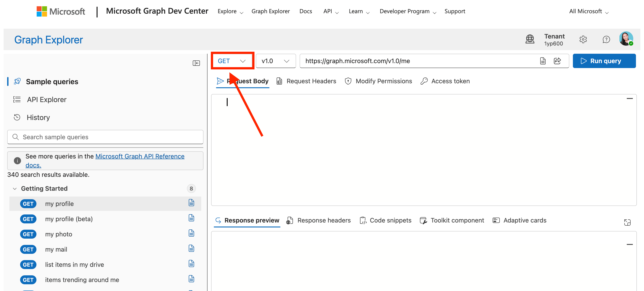Open the HTTP method GET dropdown
The width and height of the screenshot is (644, 291).
pos(232,61)
